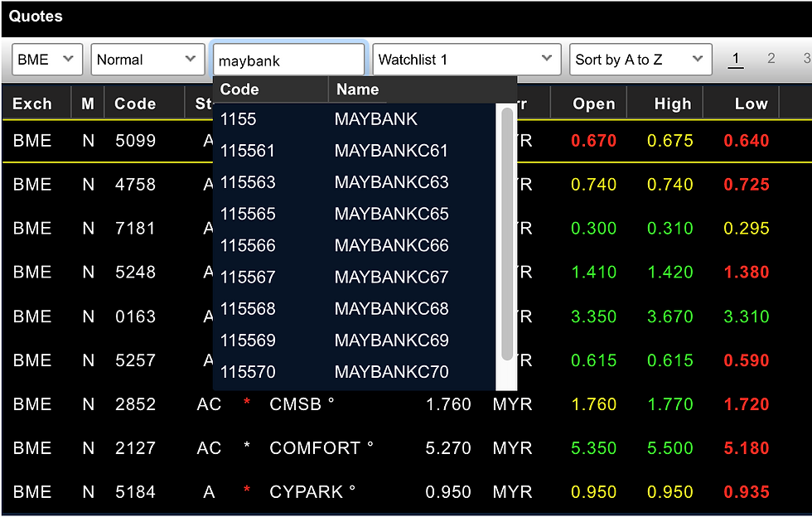
Task: Click the low price 1.380
Action: [747, 272]
